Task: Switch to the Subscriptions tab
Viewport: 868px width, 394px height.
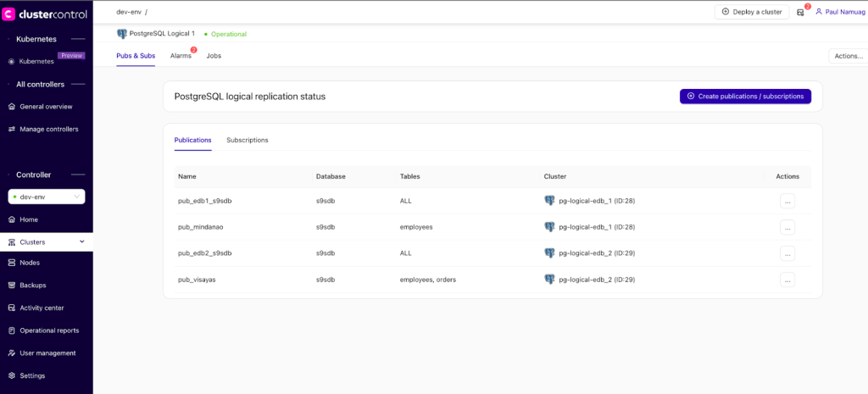Action: [x=247, y=140]
